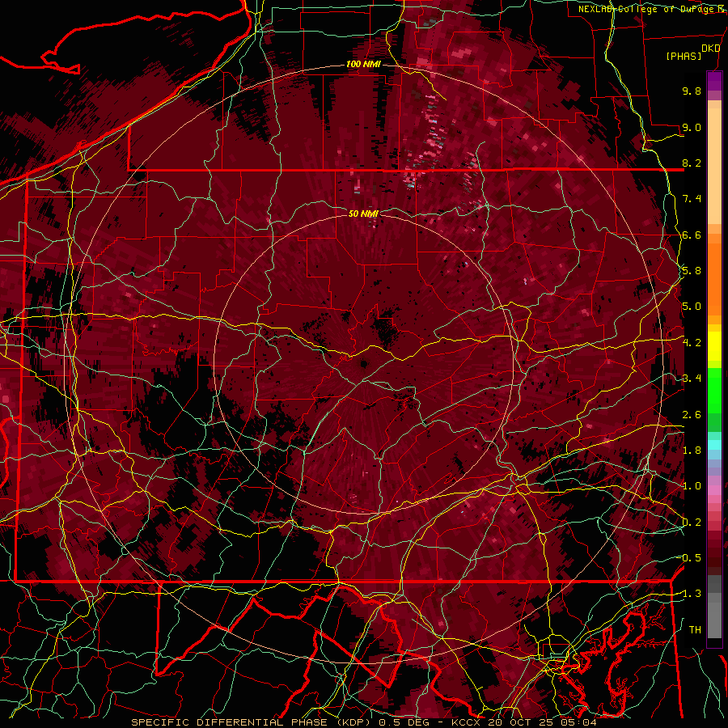Click the black dot marking the radar site

click(x=363, y=364)
